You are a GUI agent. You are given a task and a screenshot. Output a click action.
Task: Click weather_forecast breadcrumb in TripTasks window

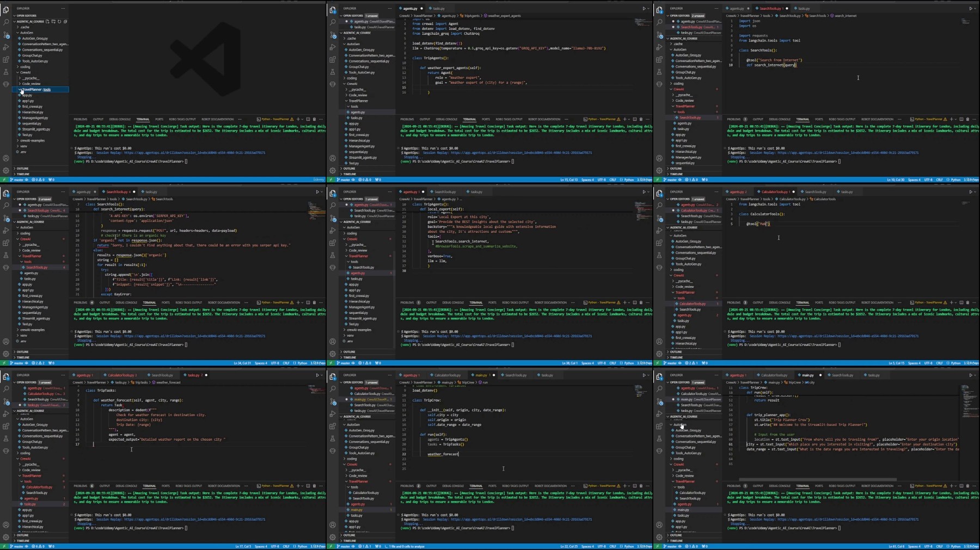coord(167,382)
